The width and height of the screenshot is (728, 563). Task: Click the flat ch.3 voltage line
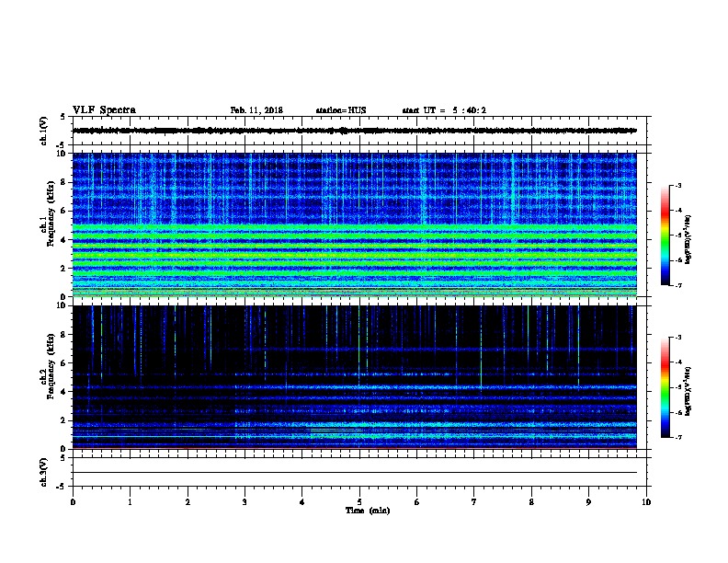(x=355, y=473)
